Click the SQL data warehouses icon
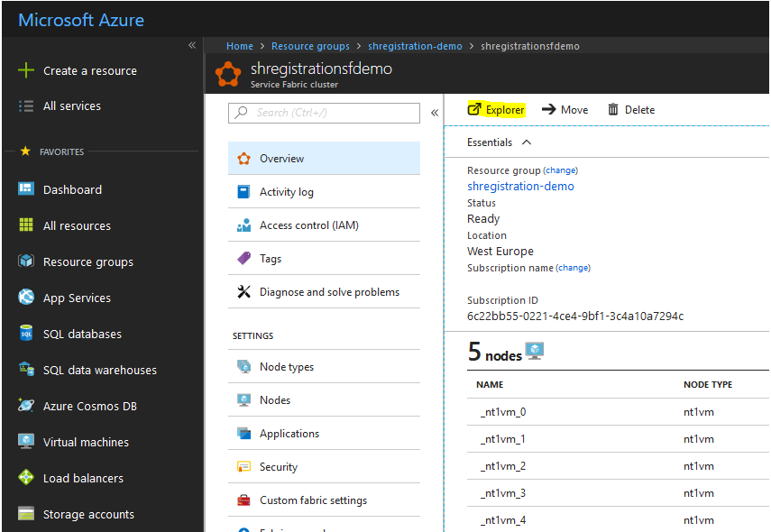Viewport: 771px width, 532px height. coord(26,369)
